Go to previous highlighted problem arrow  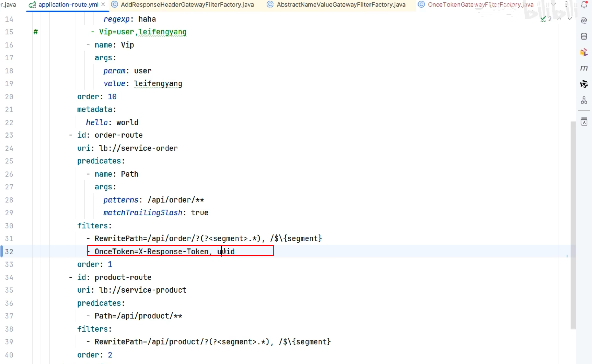[560, 19]
